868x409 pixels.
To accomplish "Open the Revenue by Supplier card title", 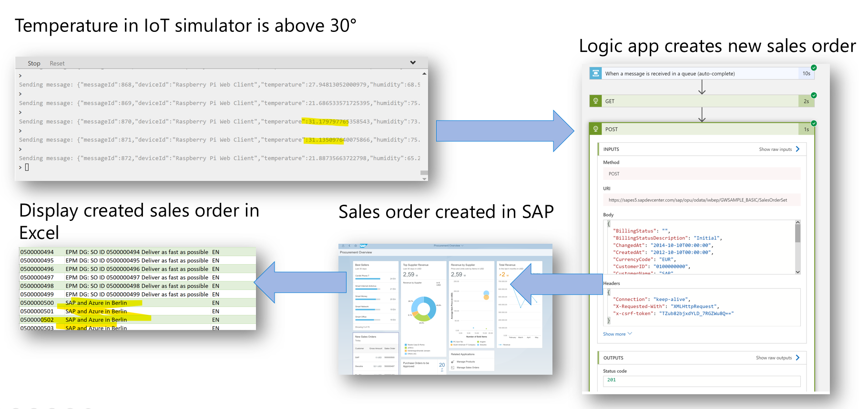I will click(463, 265).
